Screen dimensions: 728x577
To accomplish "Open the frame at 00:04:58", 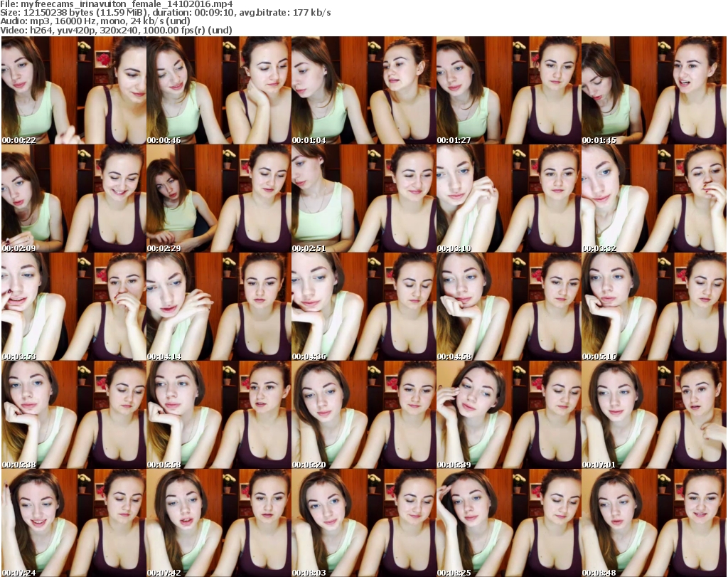I will (x=509, y=307).
